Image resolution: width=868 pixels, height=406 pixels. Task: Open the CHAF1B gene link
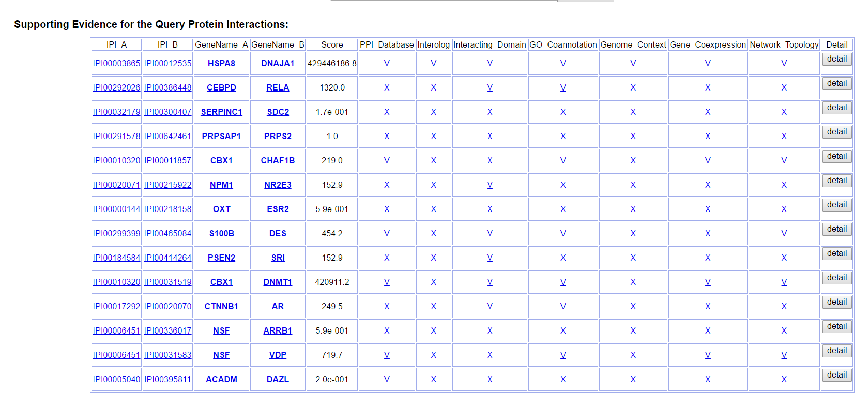coord(278,160)
